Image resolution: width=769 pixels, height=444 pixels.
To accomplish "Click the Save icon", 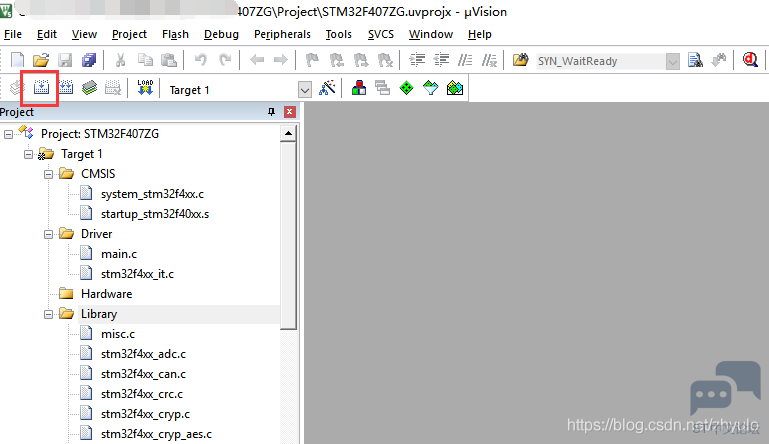I will [x=65, y=60].
